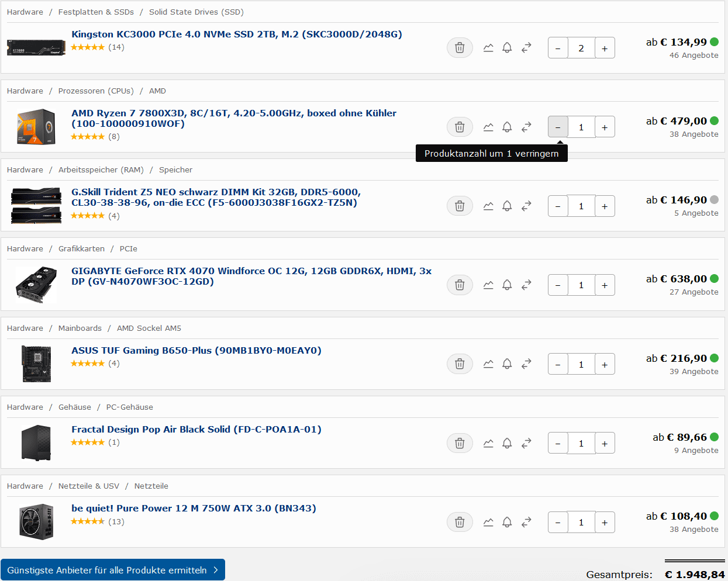728x581 pixels.
Task: Open Fractal Design Pop Air product link
Action: (x=196, y=429)
